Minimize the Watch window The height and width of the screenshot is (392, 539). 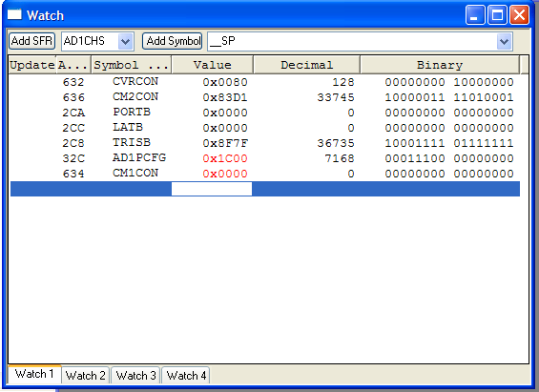[475, 15]
